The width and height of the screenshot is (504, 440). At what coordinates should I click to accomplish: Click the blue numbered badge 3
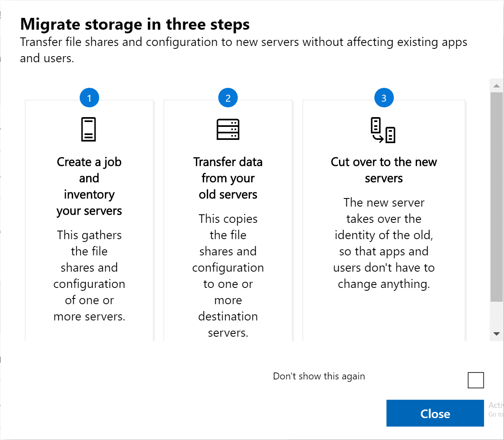tap(384, 97)
